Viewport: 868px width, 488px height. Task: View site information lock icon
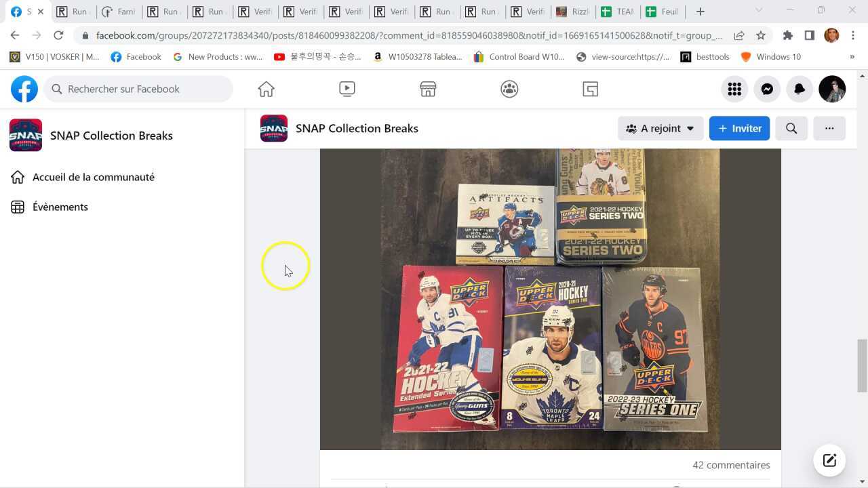point(84,35)
